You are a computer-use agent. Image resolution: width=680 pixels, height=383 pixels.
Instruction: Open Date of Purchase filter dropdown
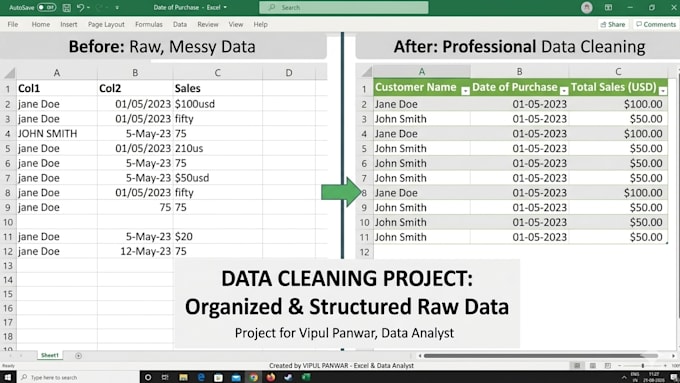564,91
